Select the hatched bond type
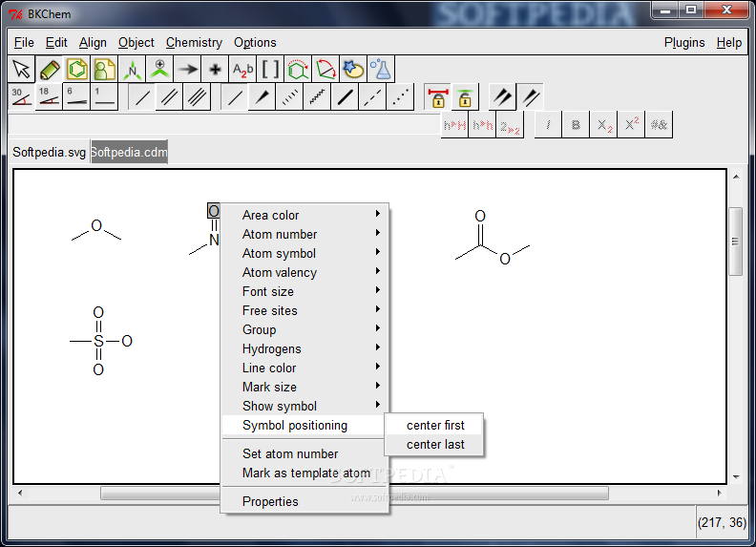The height and width of the screenshot is (547, 756). 290,97
